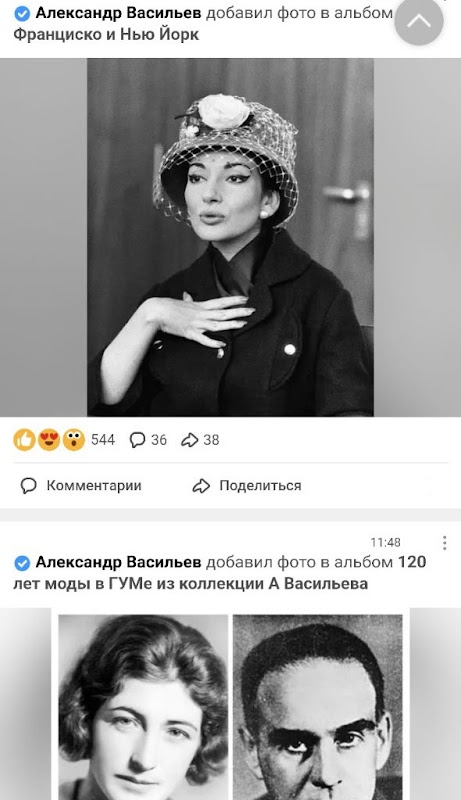This screenshot has width=461, height=800.
Task: Open author Александр Васильев in first post
Action: tap(118, 13)
